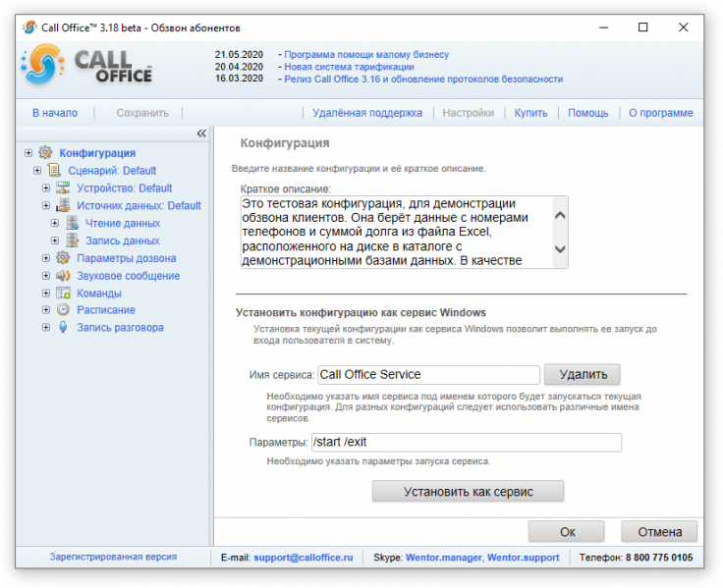Click the phone number 8 800 775 0105

coord(659,558)
